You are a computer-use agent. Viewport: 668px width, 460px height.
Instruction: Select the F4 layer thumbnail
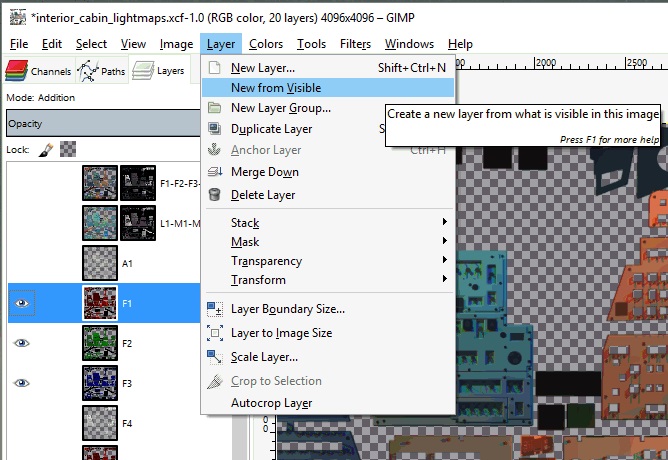(x=100, y=423)
